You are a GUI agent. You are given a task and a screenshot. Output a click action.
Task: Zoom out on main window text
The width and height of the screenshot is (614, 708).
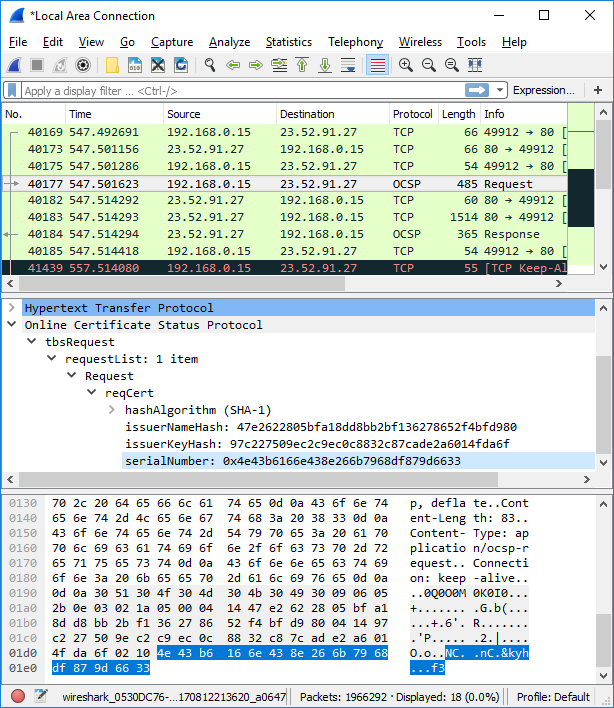(x=429, y=65)
